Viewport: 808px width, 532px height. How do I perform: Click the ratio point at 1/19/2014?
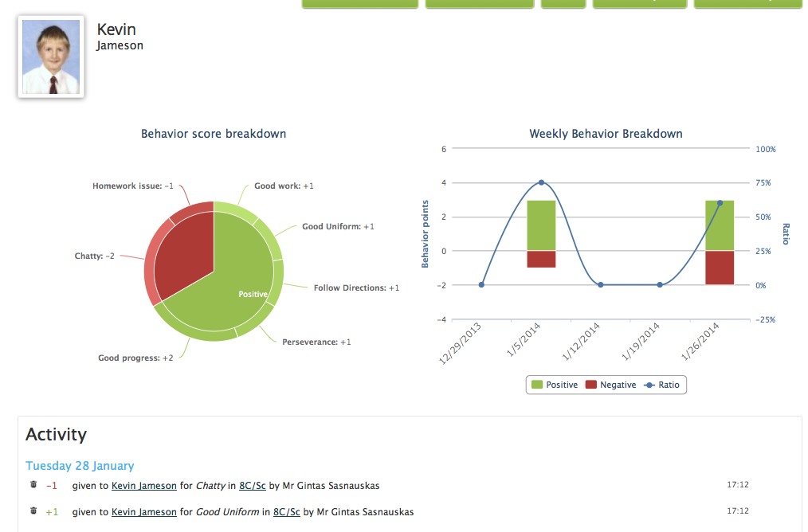coord(660,285)
